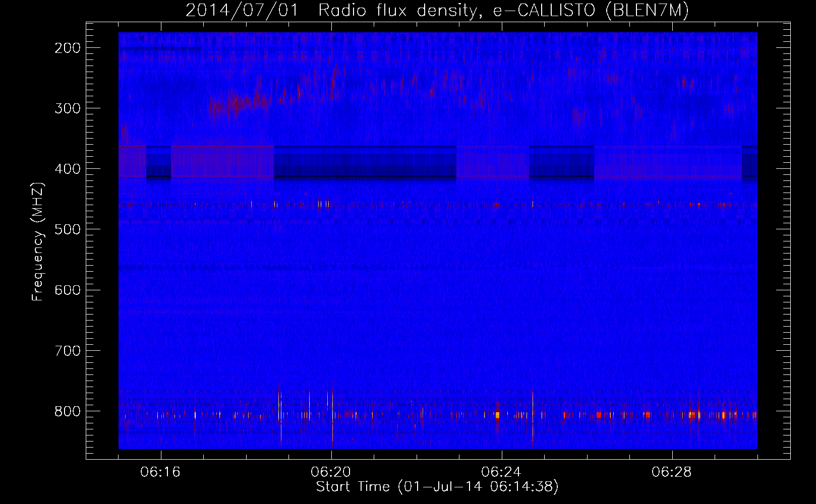Image resolution: width=816 pixels, height=504 pixels.
Task: Select the 'Frequency (MHZ)' axis label
Action: pos(38,241)
